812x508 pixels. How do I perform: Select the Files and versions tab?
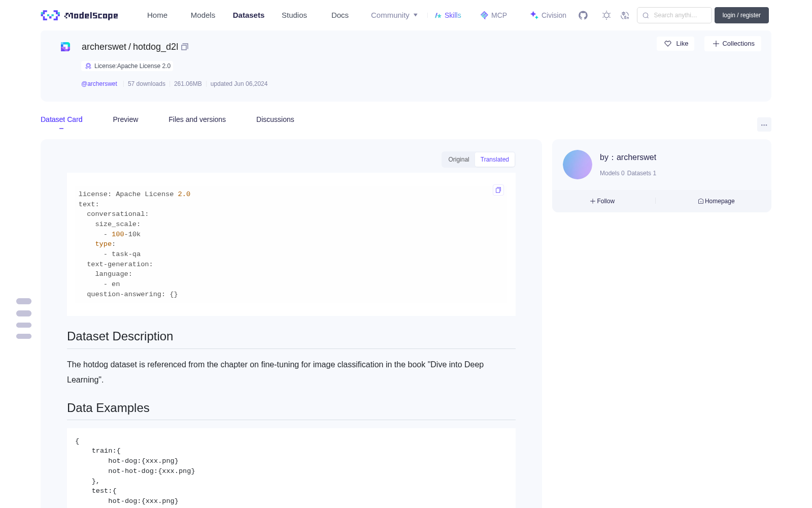coord(197,119)
